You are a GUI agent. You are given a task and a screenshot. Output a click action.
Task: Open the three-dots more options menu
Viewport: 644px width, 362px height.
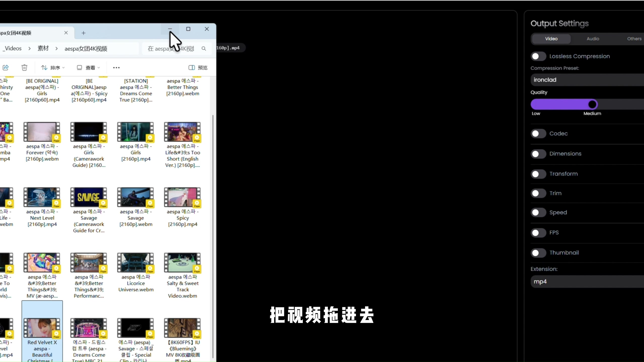tap(116, 68)
